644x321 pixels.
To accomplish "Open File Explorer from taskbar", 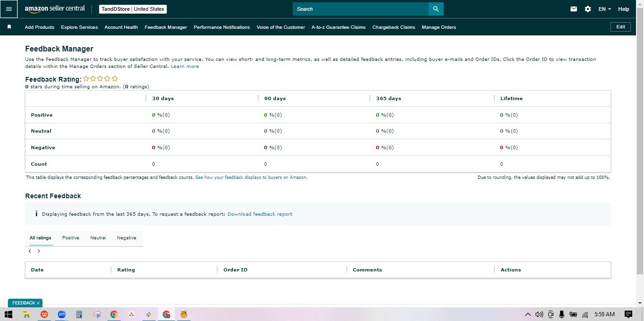I will (x=26, y=314).
